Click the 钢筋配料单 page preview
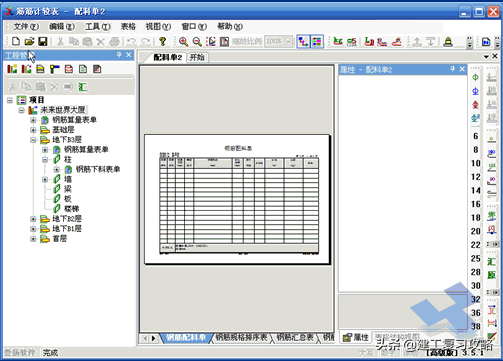503x361 pixels. [x=237, y=199]
